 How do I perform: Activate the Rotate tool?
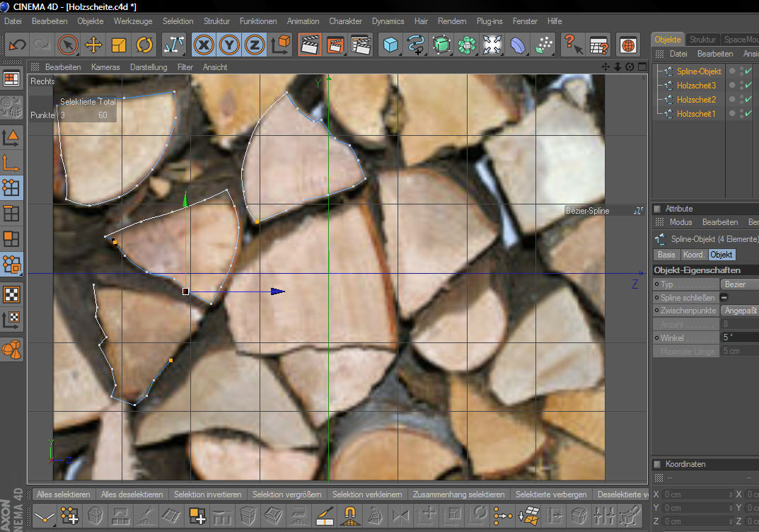click(x=144, y=45)
